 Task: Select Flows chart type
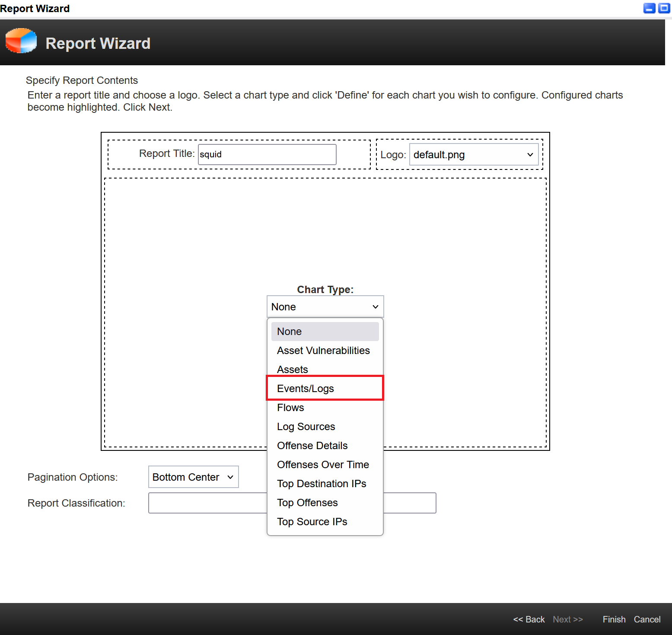[325, 408]
